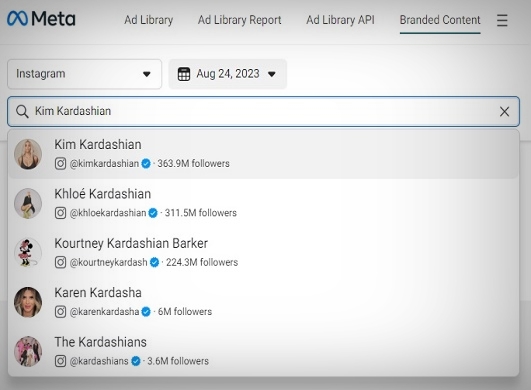The image size is (531, 390).
Task: Click the 224.3M followers text
Action: point(202,263)
